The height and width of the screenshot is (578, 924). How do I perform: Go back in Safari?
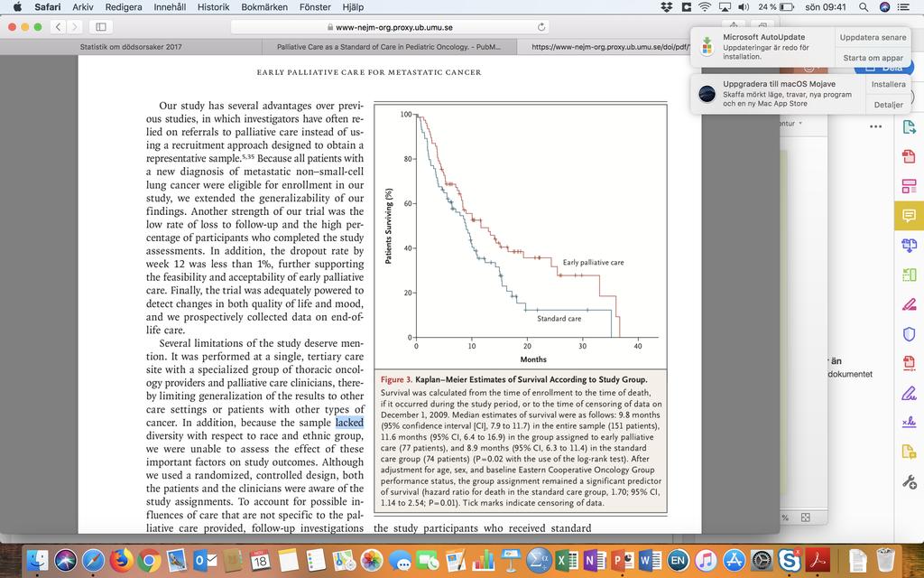coord(58,26)
